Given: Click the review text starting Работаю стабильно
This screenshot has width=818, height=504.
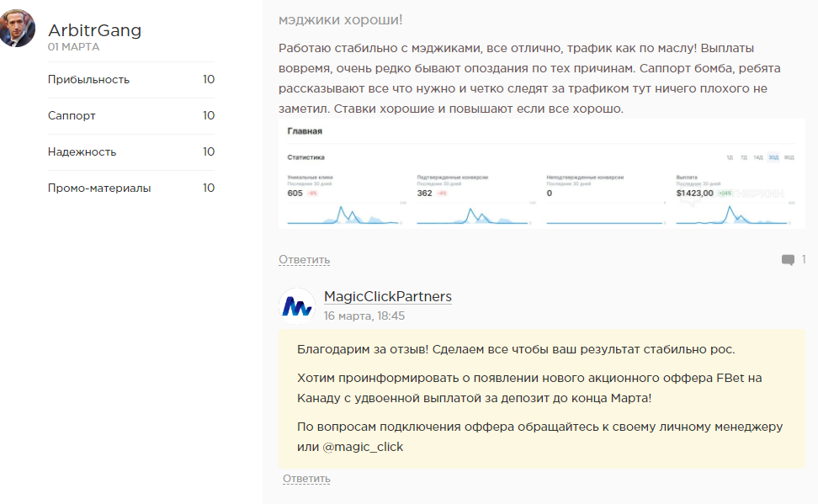Looking at the screenshot, I should [x=529, y=78].
